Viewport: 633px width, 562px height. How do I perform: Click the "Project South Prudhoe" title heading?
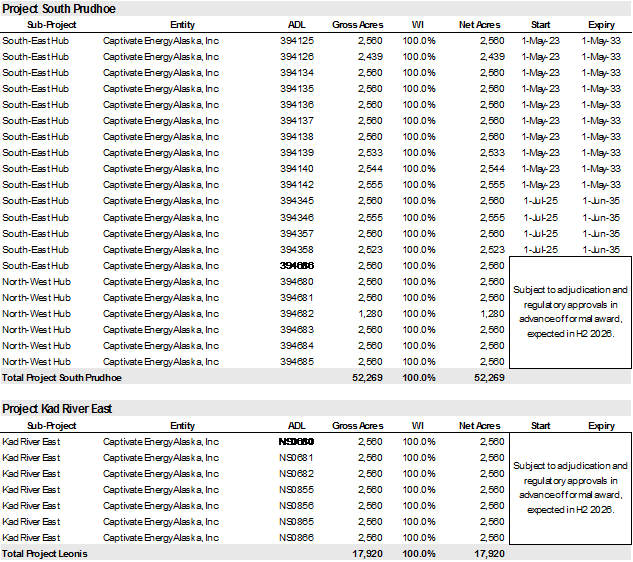tap(60, 8)
